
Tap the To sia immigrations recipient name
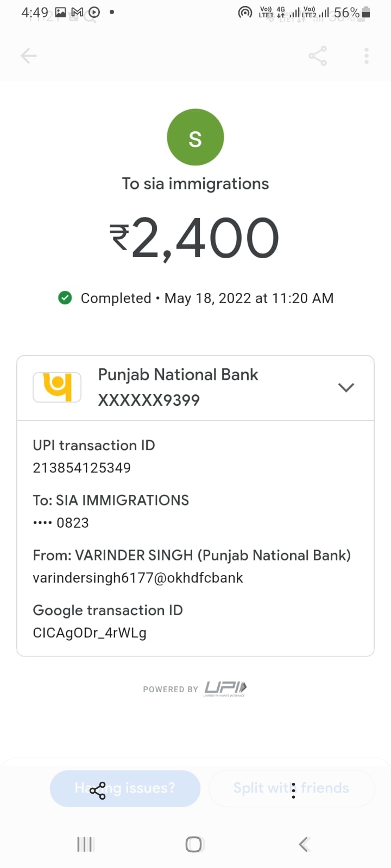(x=195, y=184)
